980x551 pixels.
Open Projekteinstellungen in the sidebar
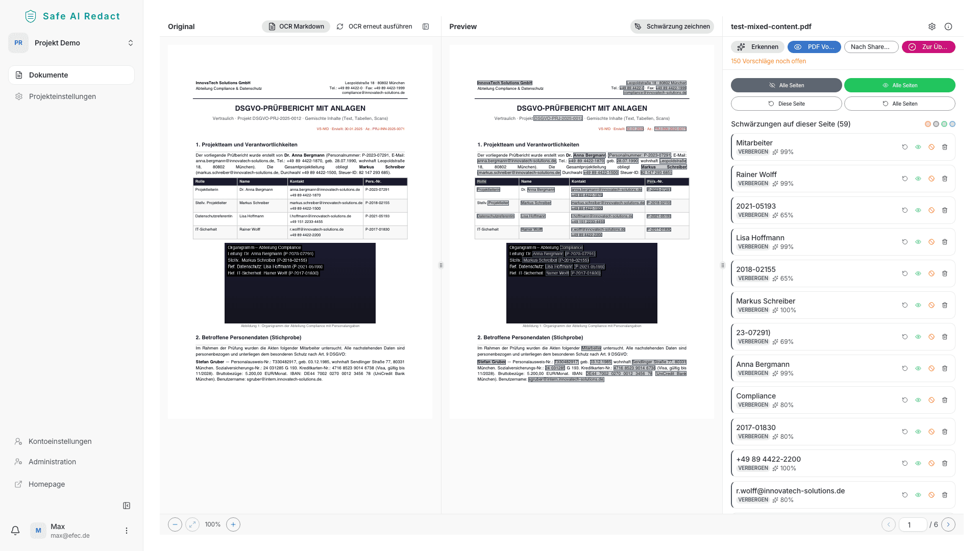(x=62, y=96)
